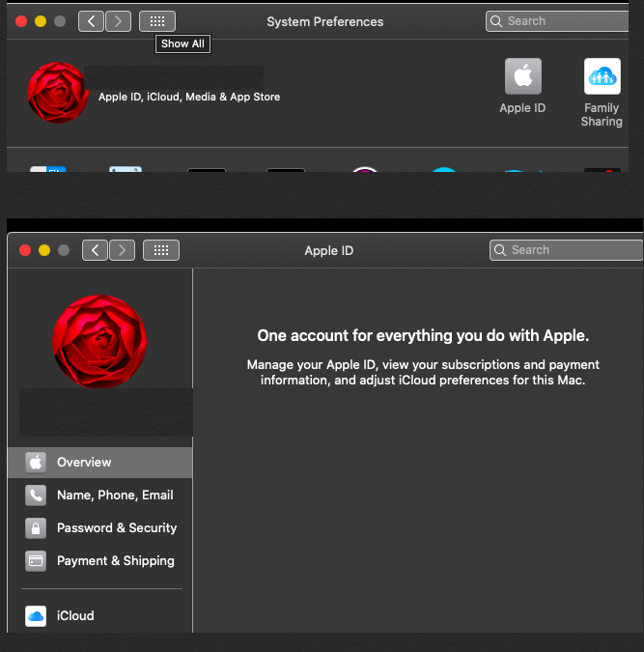Click the Show All tooltip label
The width and height of the screenshot is (644, 652).
pyautogui.click(x=182, y=43)
